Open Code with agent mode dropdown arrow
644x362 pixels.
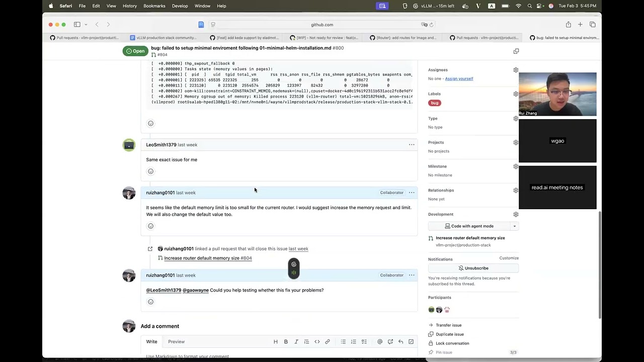(514, 226)
